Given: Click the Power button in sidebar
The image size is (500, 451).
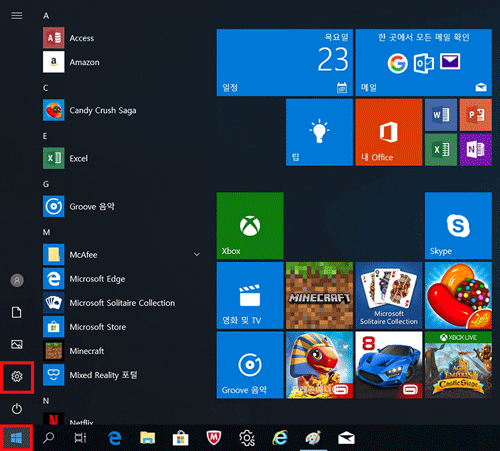Looking at the screenshot, I should coord(17,409).
